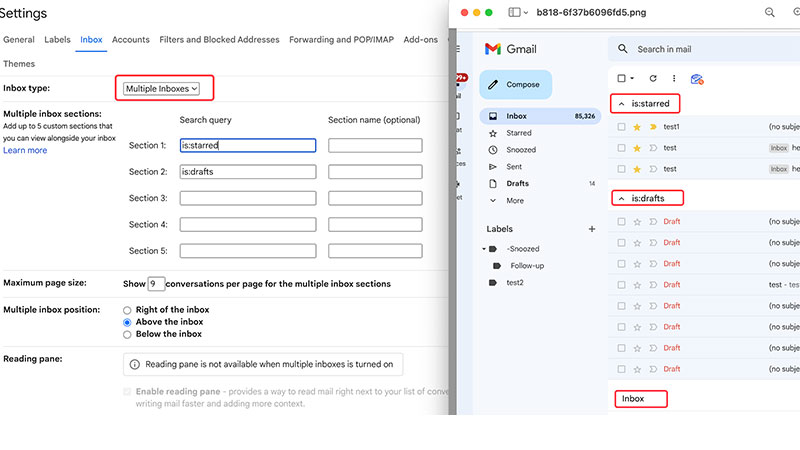The width and height of the screenshot is (800, 450).
Task: Click the Inbox section heading below the drafts
Action: pyautogui.click(x=633, y=399)
